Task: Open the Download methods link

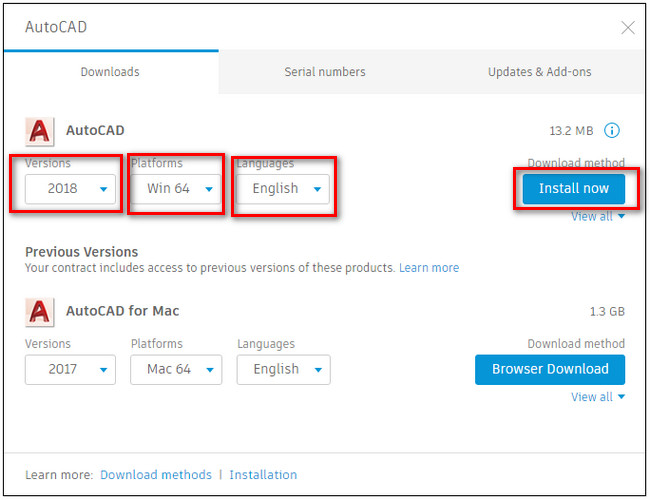Action: [156, 475]
